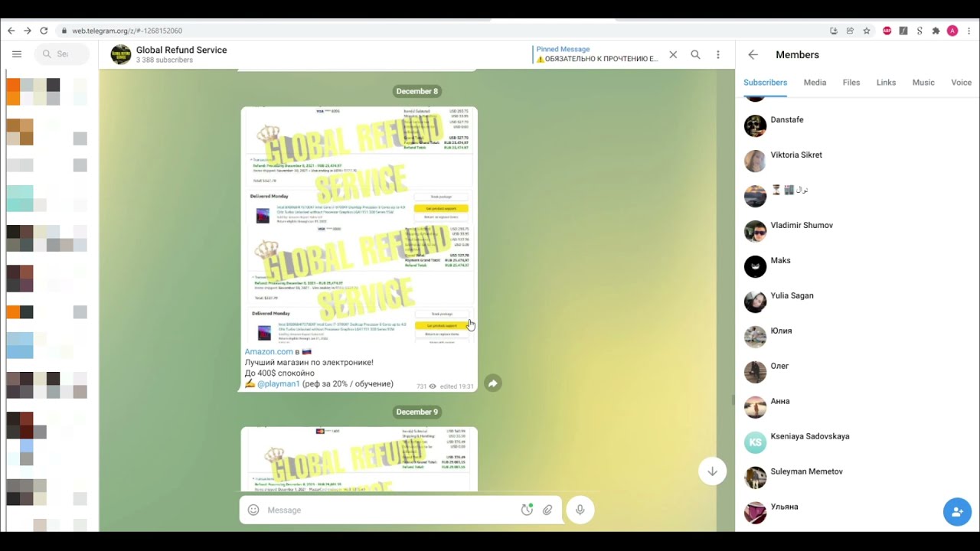
Task: Switch to the Files tab
Action: tap(851, 83)
